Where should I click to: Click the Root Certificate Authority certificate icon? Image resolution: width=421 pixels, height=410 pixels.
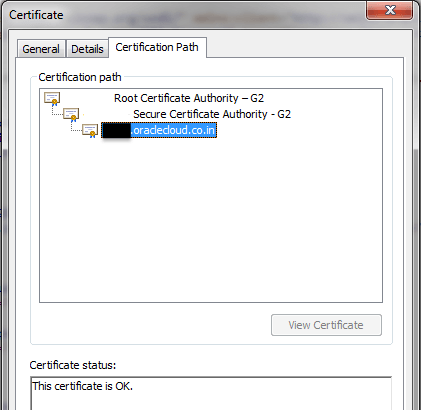point(52,99)
